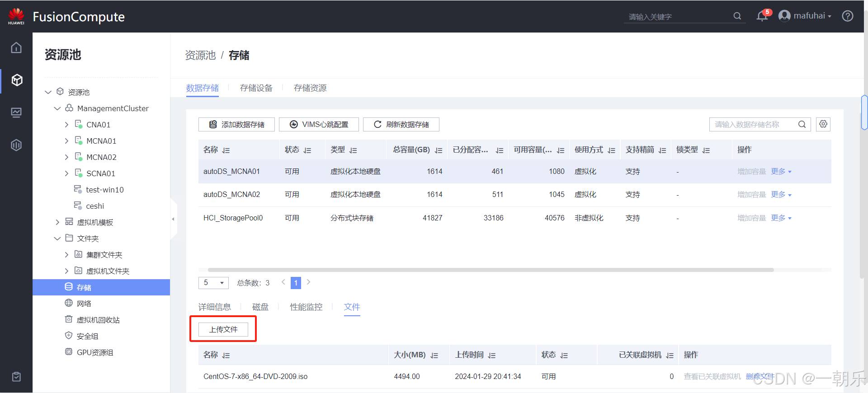Sort the file list by 状态 column

click(x=564, y=356)
